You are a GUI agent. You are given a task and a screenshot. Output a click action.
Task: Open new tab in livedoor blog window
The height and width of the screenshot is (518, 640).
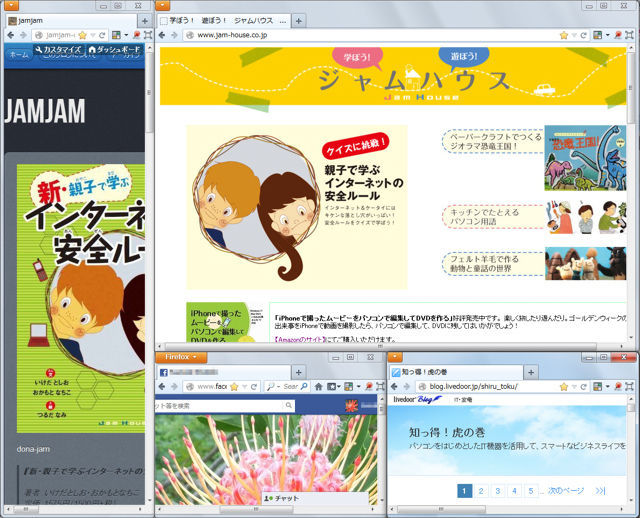pyautogui.click(x=531, y=372)
